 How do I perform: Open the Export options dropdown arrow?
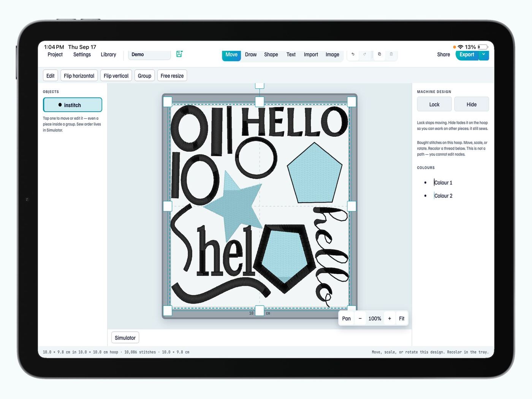[484, 55]
